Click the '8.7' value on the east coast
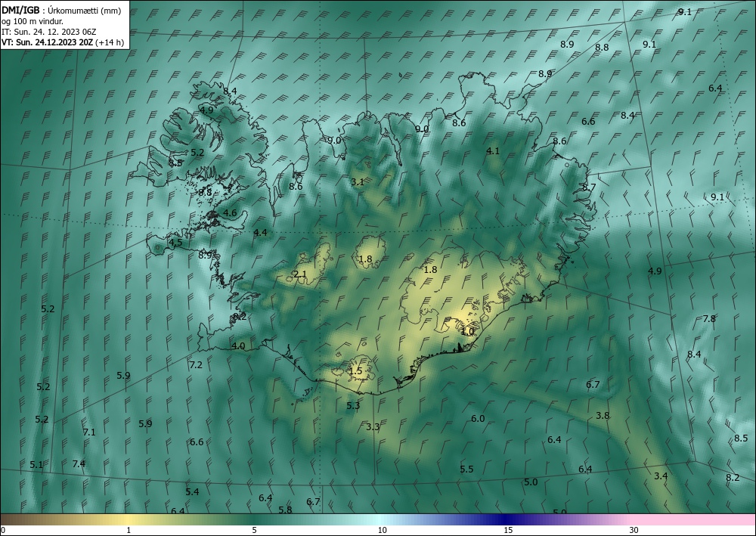Image resolution: width=756 pixels, height=536 pixels. coord(589,187)
